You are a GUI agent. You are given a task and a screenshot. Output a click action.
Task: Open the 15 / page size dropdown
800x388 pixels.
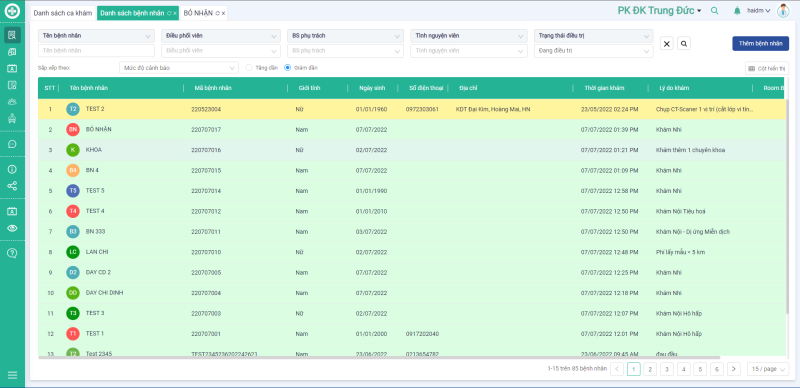(768, 369)
